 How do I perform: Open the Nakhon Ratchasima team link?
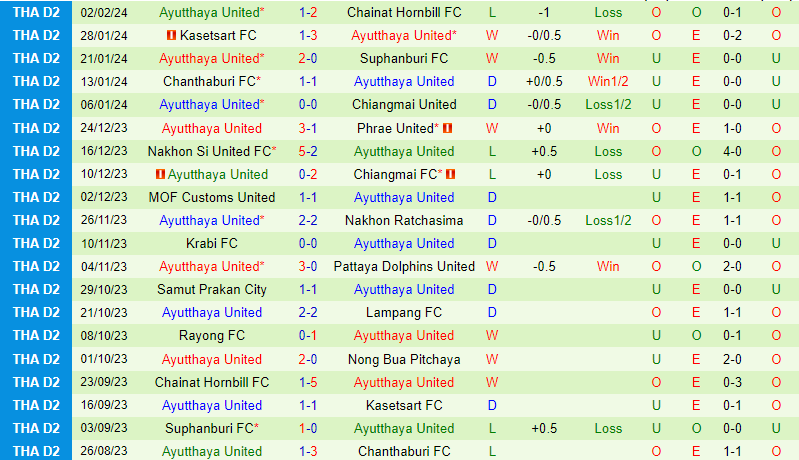click(404, 220)
